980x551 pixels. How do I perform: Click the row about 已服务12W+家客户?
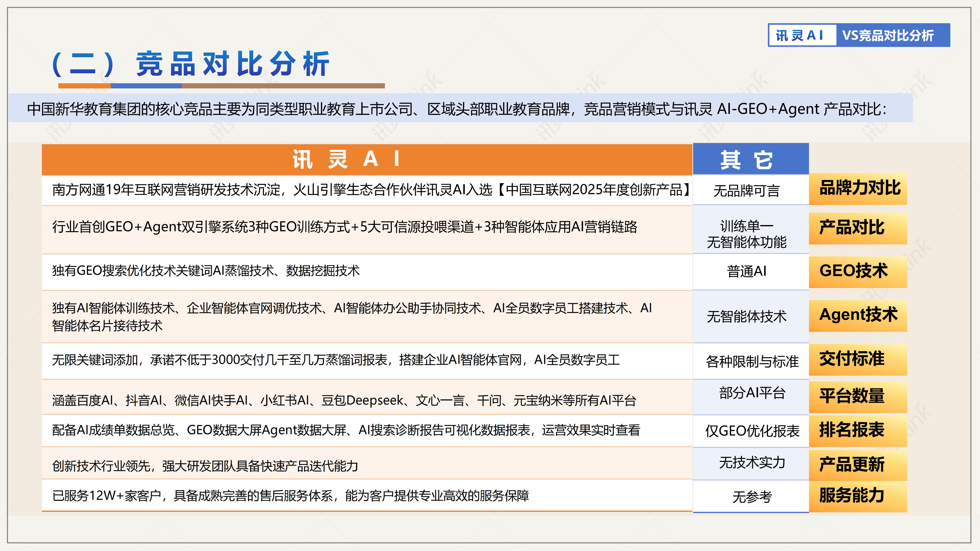(x=367, y=495)
